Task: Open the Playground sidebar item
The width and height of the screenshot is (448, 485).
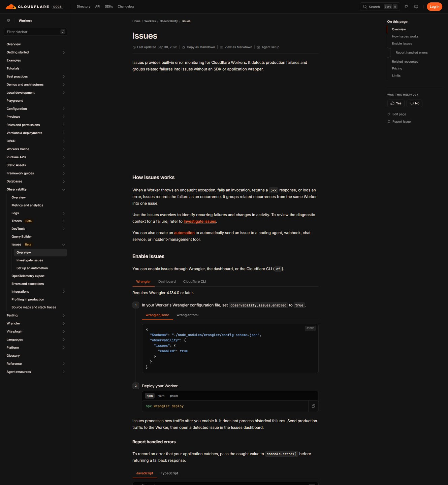Action: 15,101
